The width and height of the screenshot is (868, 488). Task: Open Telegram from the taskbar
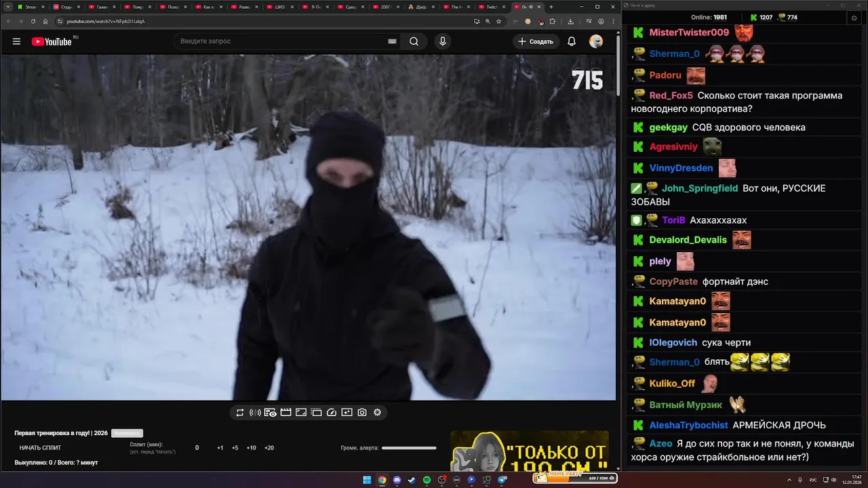502,480
